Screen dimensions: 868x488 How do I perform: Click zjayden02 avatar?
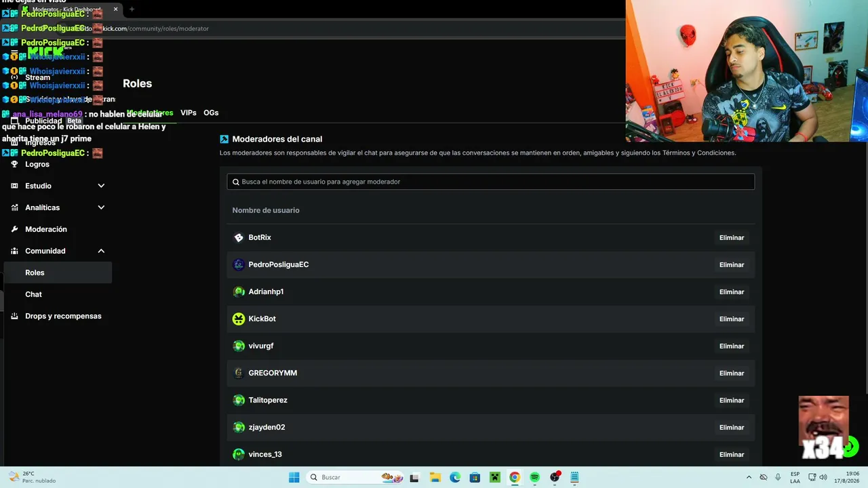pyautogui.click(x=239, y=427)
